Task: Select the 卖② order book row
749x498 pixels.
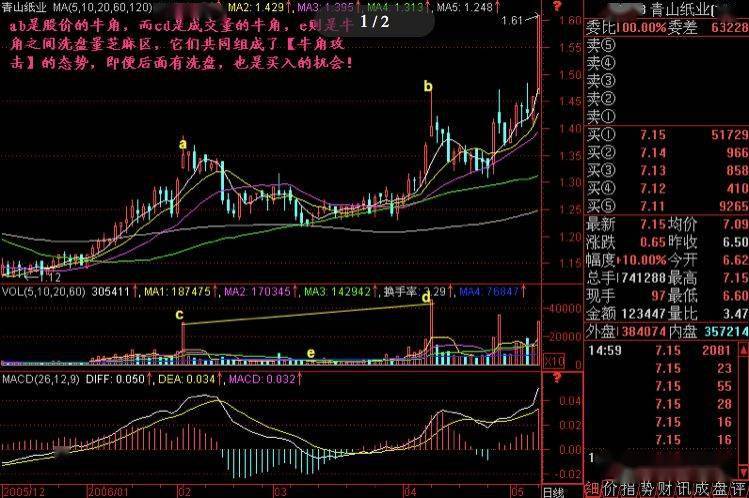Action: click(x=667, y=99)
